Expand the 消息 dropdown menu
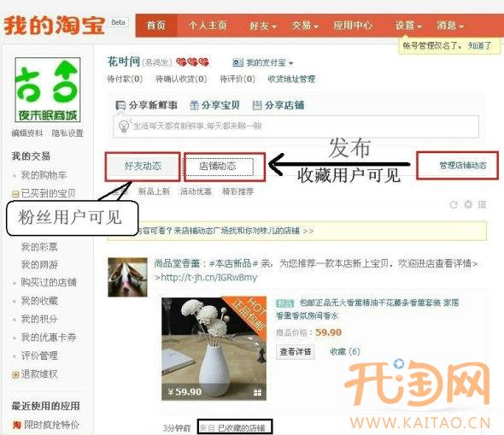This screenshot has height=435, width=504. pyautogui.click(x=450, y=26)
